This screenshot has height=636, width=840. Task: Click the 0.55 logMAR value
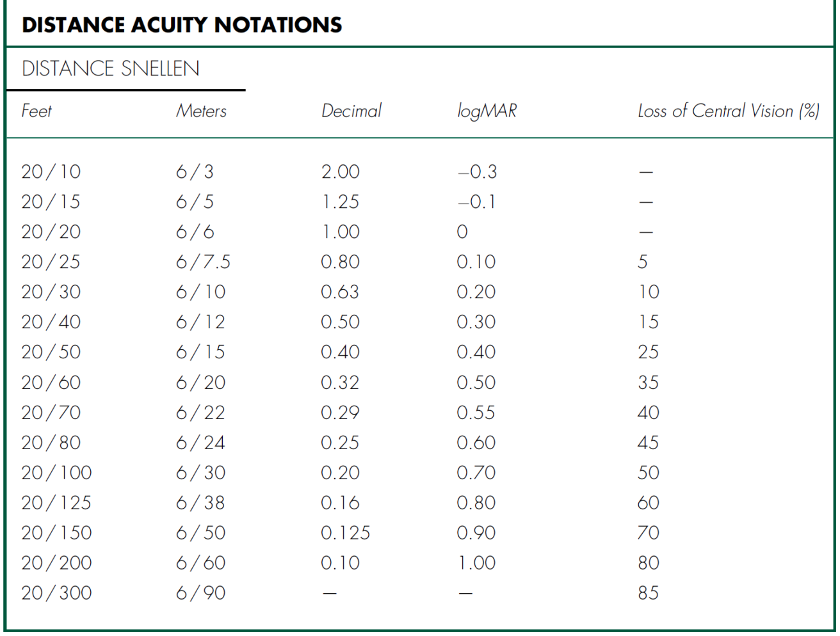pos(476,413)
